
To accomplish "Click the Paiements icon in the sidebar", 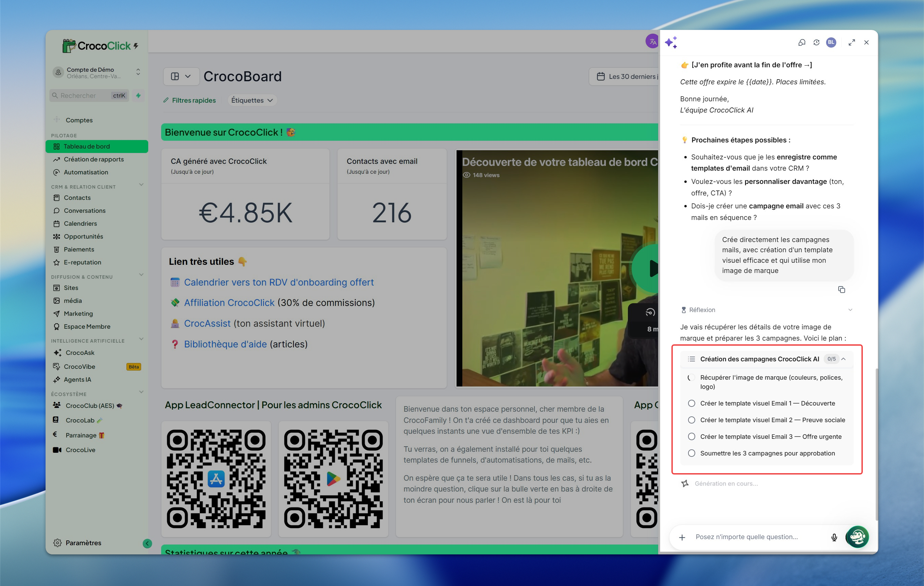I will (x=56, y=249).
